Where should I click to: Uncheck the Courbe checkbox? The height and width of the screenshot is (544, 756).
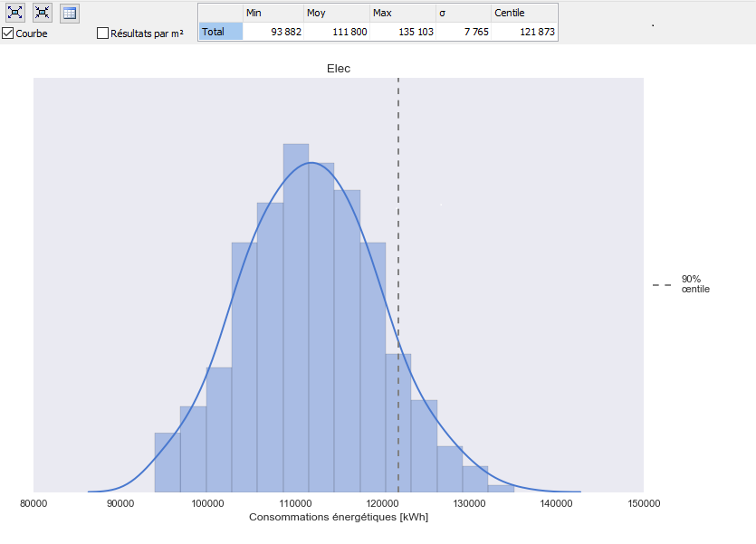(x=8, y=33)
